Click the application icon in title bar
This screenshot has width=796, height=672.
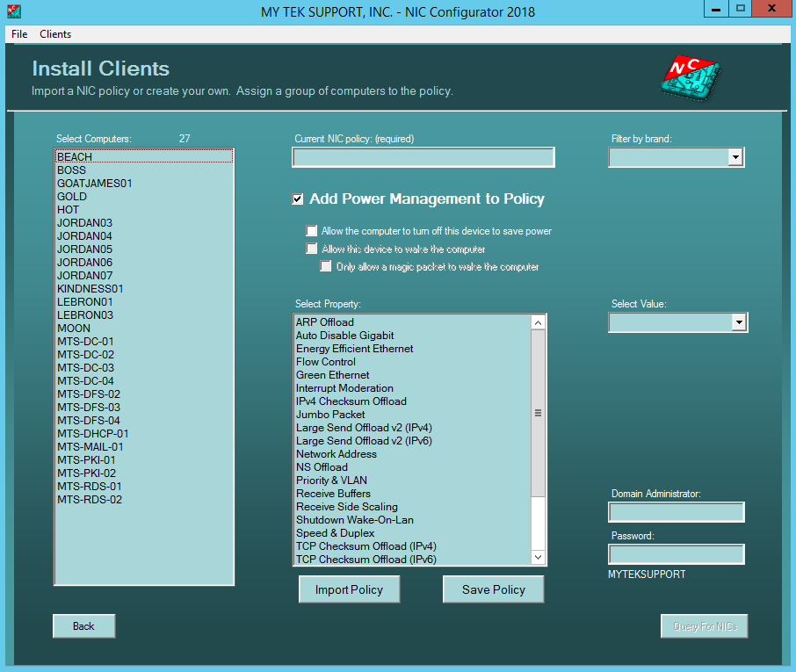pyautogui.click(x=11, y=9)
